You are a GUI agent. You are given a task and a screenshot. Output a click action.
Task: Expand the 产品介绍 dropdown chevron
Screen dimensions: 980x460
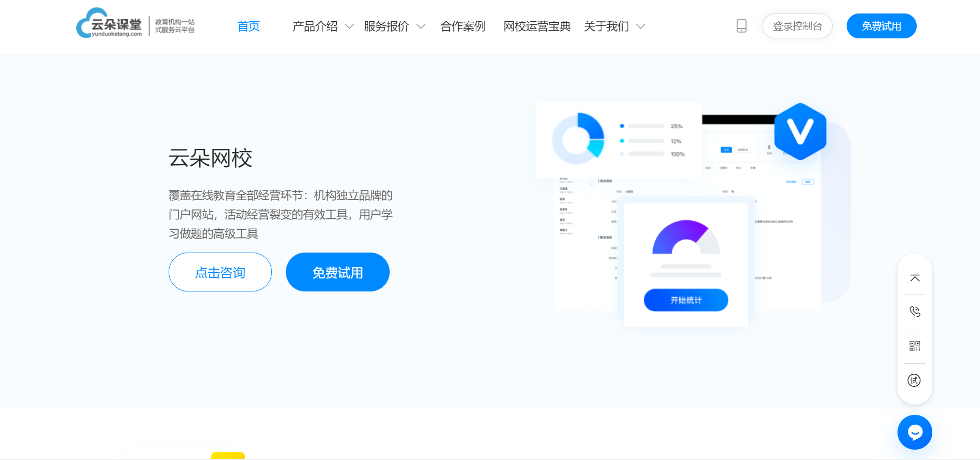click(349, 26)
